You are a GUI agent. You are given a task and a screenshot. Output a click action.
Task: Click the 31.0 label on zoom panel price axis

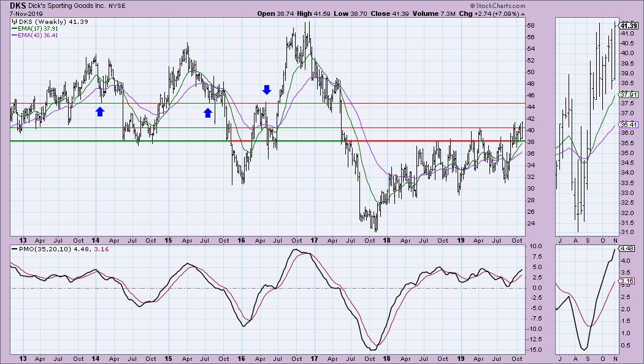(x=627, y=233)
